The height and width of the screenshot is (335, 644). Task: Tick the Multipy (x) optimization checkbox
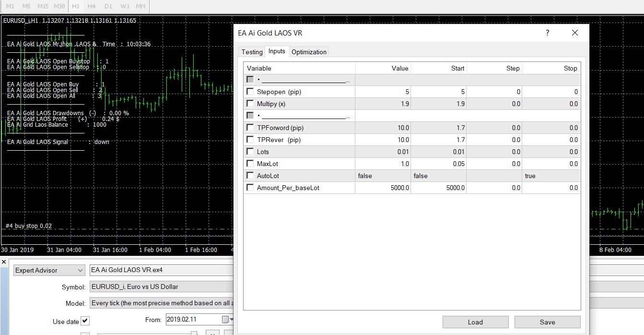(250, 104)
